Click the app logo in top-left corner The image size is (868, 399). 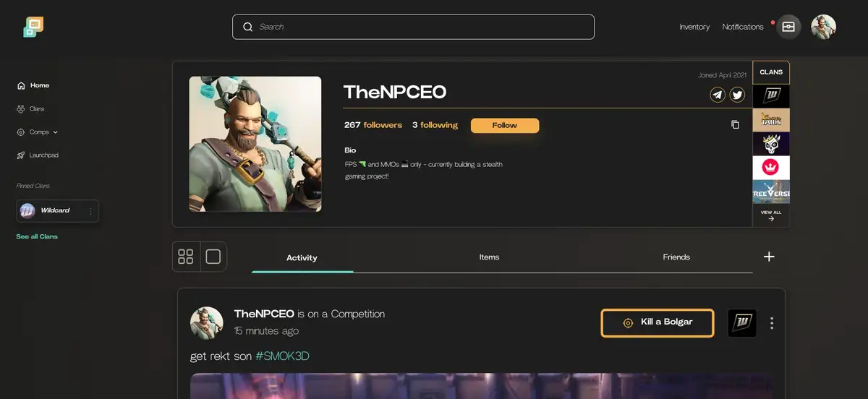(33, 27)
